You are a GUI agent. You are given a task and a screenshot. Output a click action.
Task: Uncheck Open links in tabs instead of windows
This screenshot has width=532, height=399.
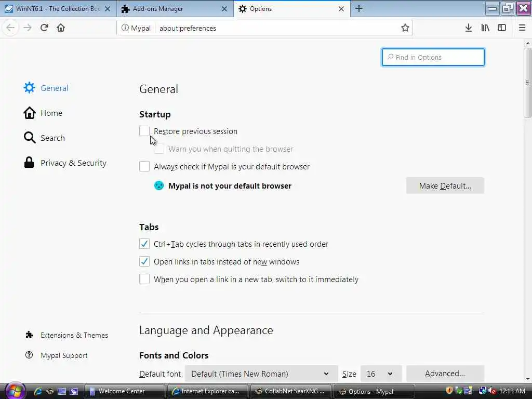144,261
